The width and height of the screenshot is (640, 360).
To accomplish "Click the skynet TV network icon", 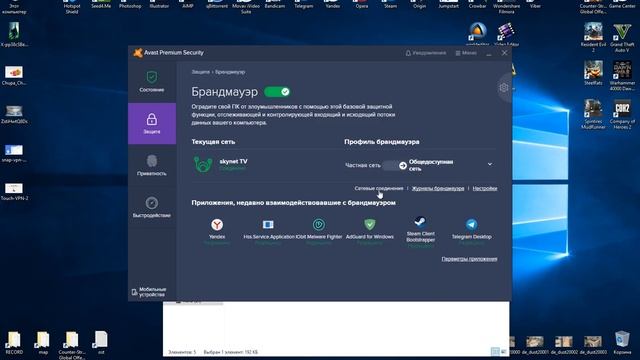I will (x=203, y=164).
